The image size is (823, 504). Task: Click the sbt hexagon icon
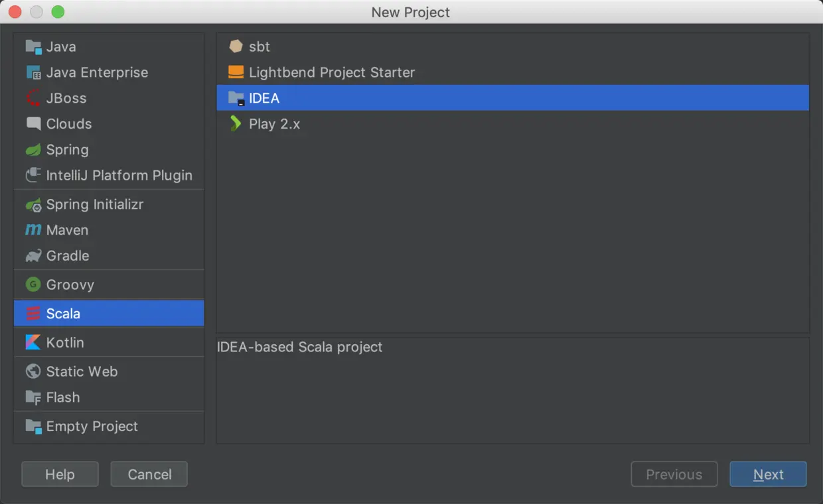coord(236,46)
